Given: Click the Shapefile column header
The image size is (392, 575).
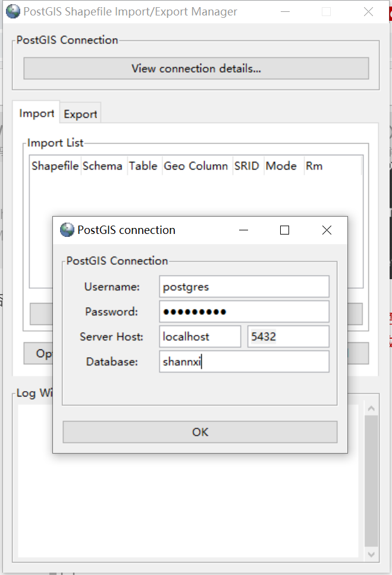Looking at the screenshot, I should pyautogui.click(x=55, y=165).
